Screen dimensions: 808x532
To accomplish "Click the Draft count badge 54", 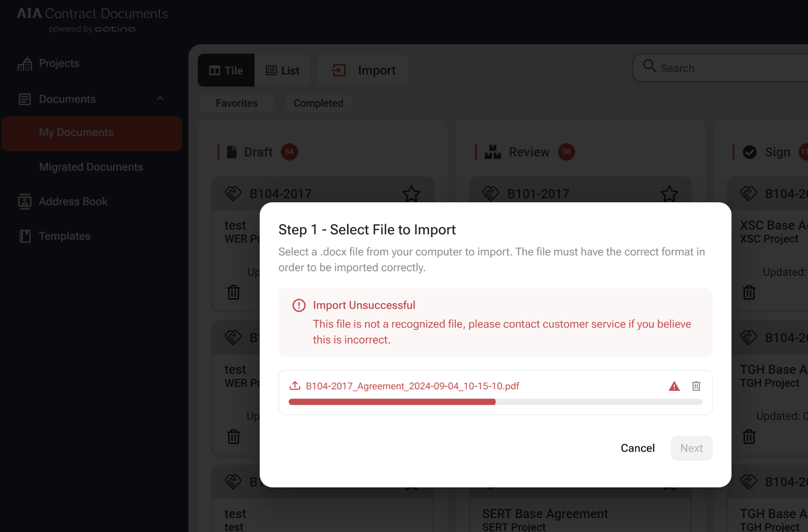I will click(x=290, y=152).
